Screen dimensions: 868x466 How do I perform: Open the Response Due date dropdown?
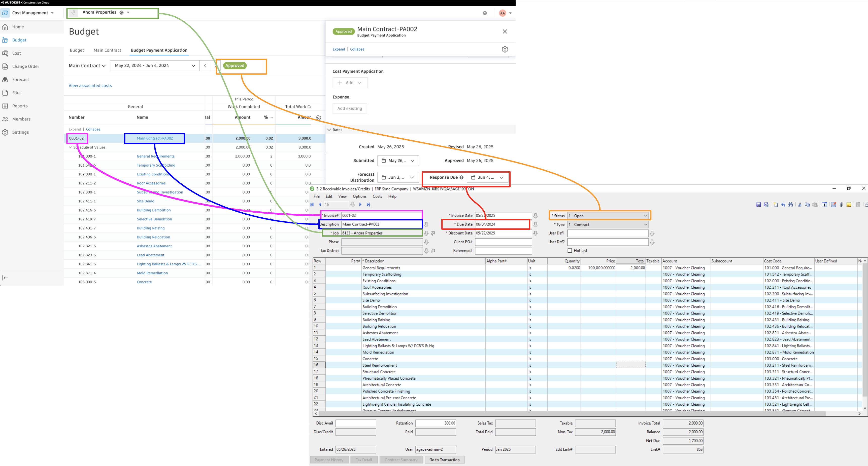click(488, 177)
